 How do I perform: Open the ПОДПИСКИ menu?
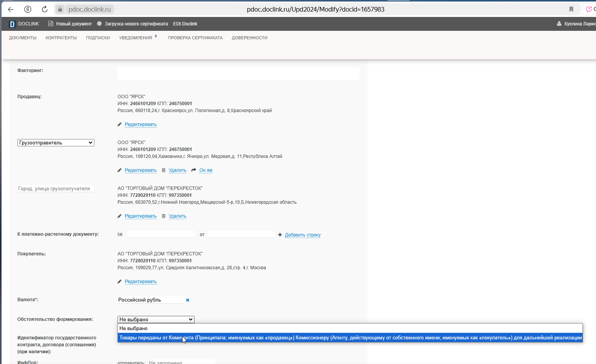pyautogui.click(x=98, y=38)
